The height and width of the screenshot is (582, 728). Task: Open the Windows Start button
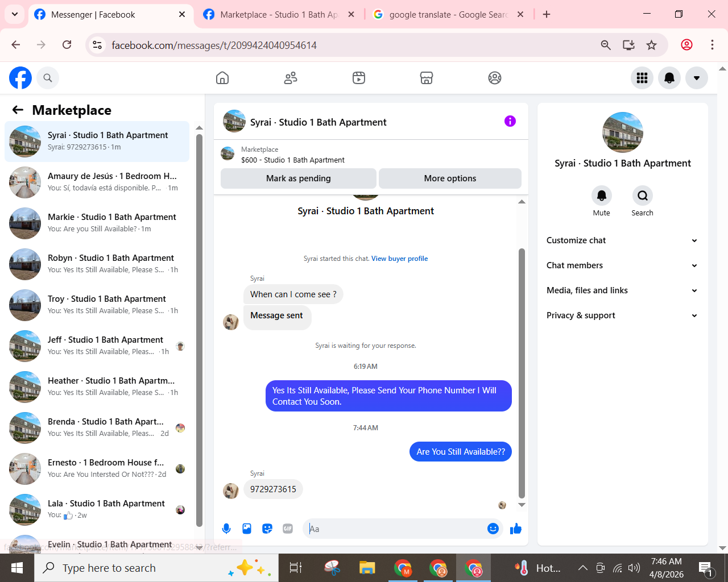(17, 568)
